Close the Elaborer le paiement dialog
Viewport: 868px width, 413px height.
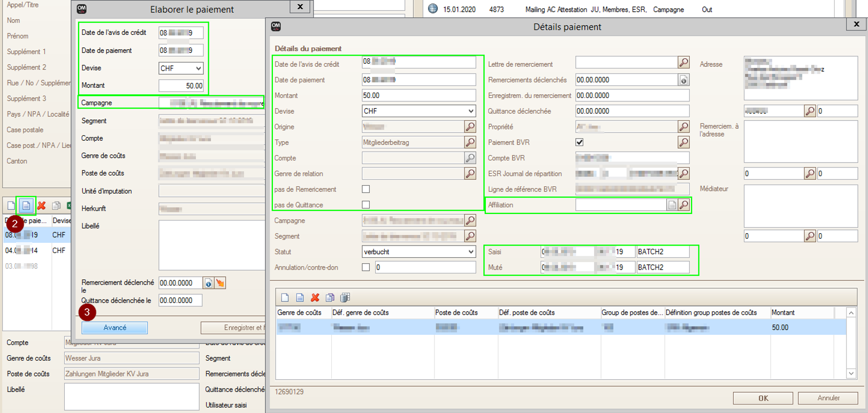(300, 7)
